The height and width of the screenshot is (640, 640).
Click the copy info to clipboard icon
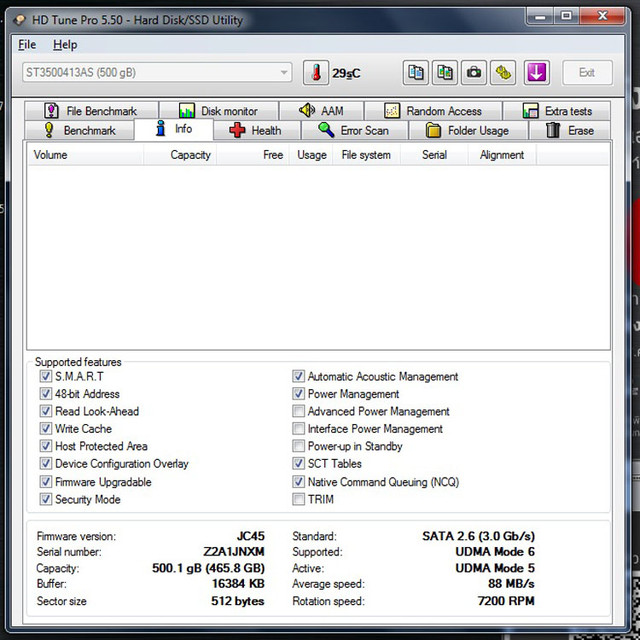coord(416,73)
